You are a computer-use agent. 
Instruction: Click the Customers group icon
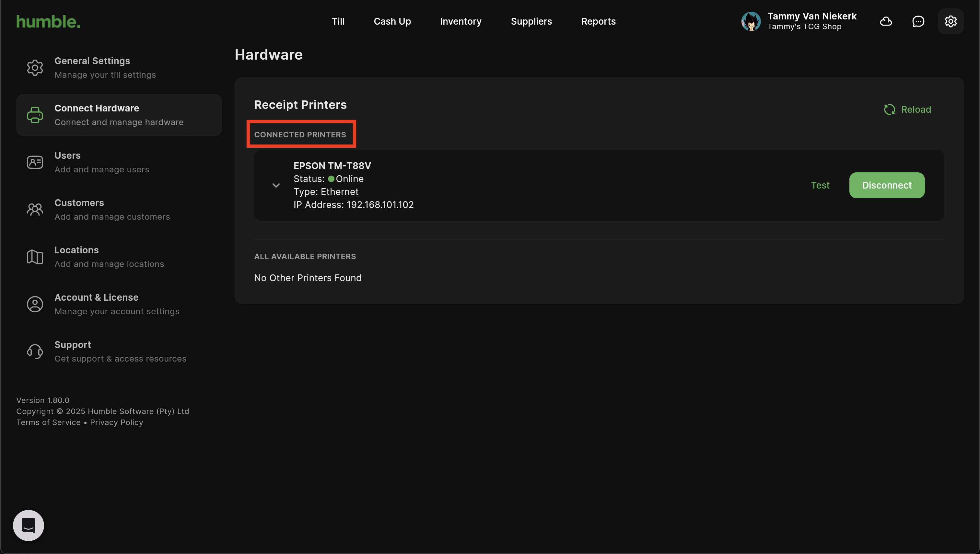coord(35,210)
